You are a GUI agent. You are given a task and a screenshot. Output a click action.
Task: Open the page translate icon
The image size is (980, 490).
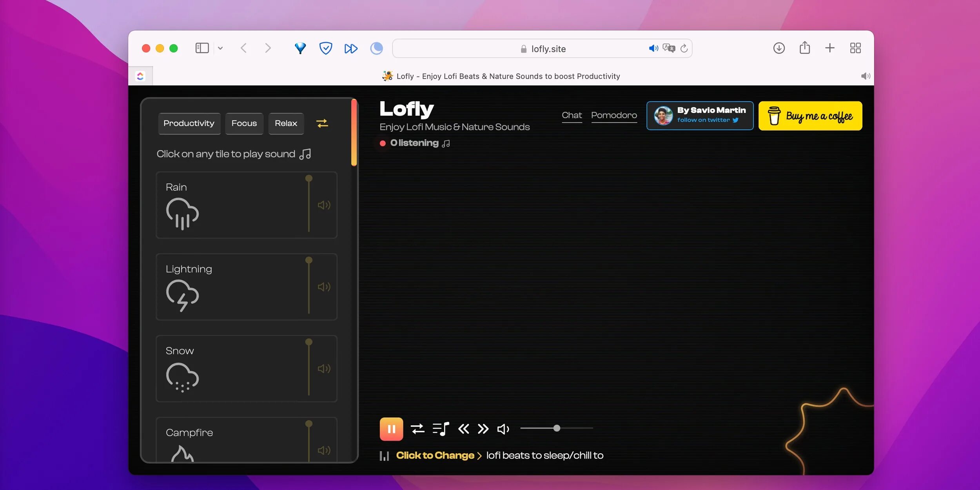click(669, 48)
